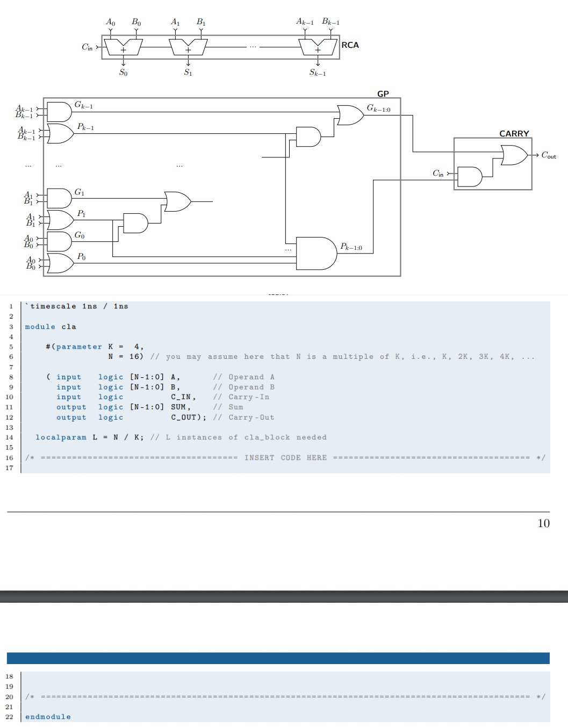This screenshot has height=728, width=568.
Task: Click the OR gate outputting Gk-1:0
Action: point(350,114)
